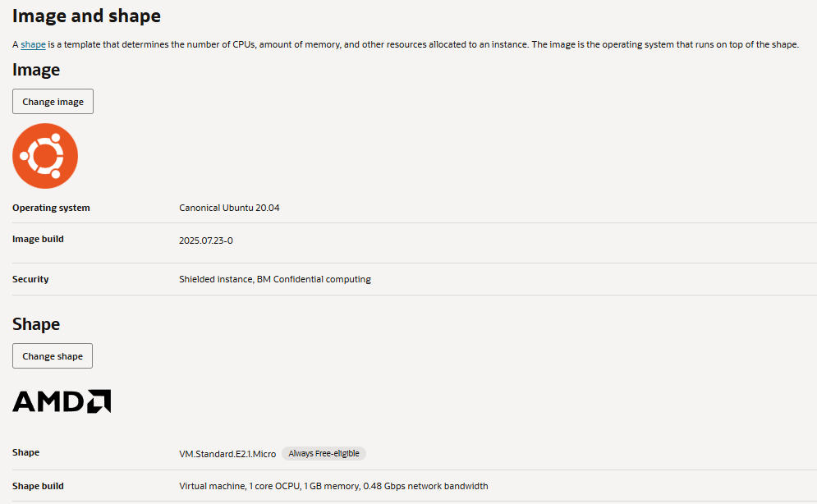The width and height of the screenshot is (817, 504).
Task: Select the 'Image build' row label
Action: [38, 239]
